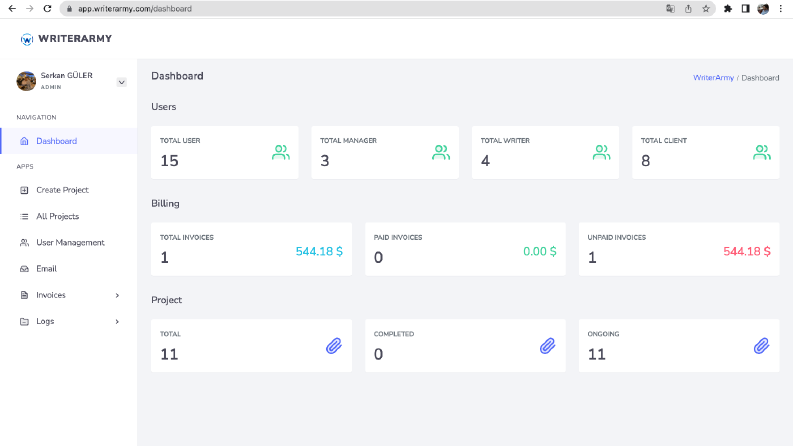Click the Total User people icon
The width and height of the screenshot is (793, 446).
281,152
